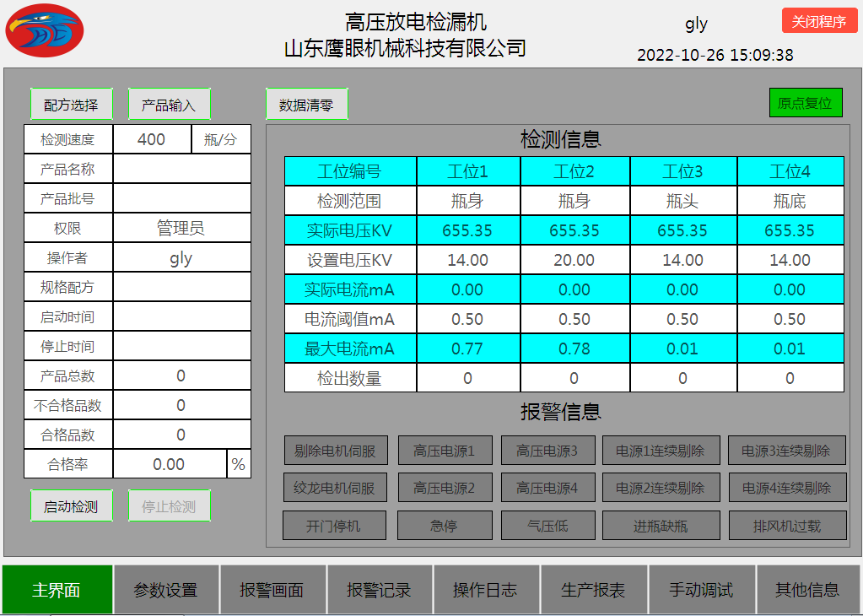Click the 工位编号 header cell
This screenshot has width=863, height=616.
point(351,171)
